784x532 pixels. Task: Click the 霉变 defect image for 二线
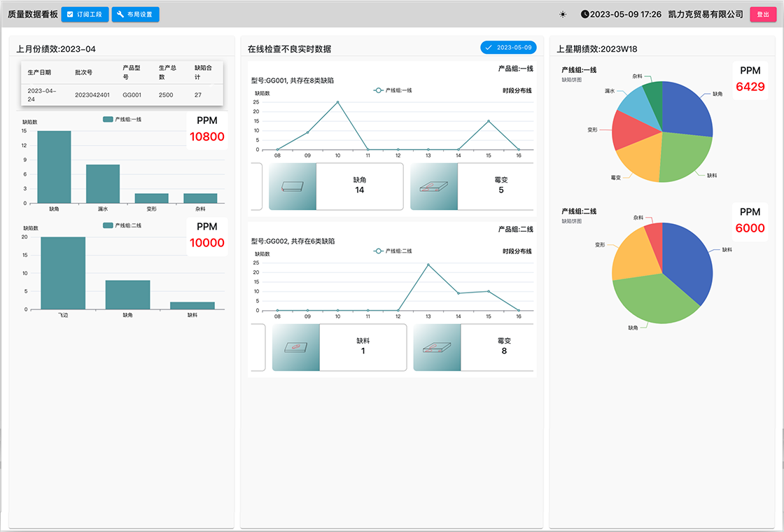click(437, 347)
